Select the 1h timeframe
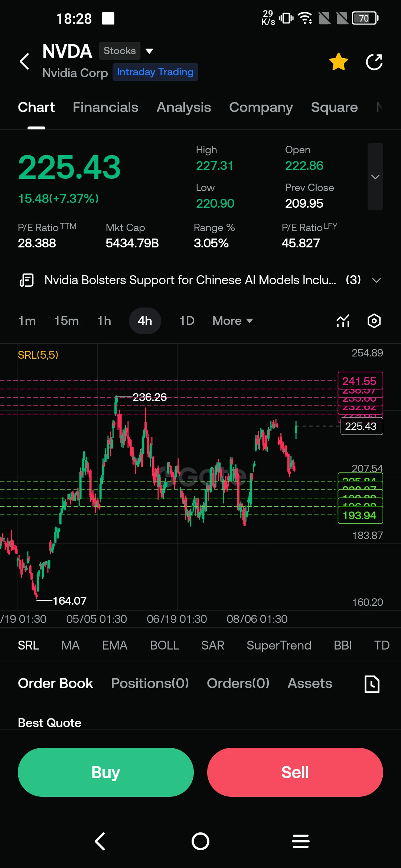This screenshot has width=401, height=868. tap(104, 321)
